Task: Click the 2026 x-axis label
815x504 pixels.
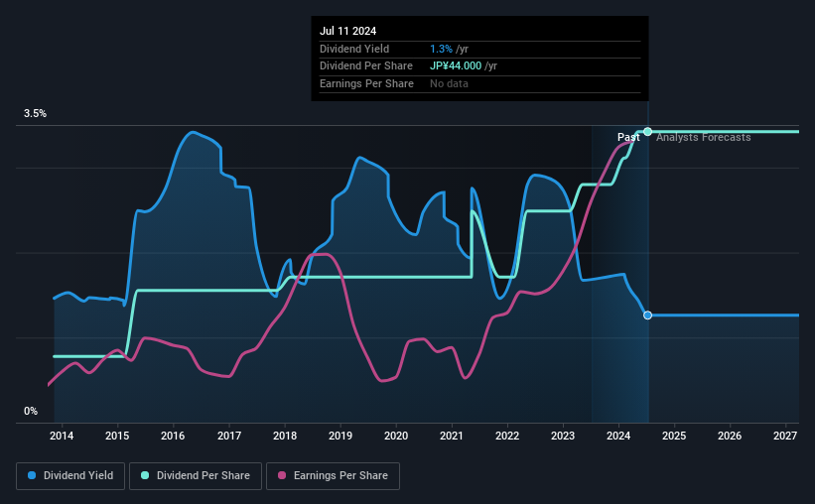Action: [x=730, y=436]
